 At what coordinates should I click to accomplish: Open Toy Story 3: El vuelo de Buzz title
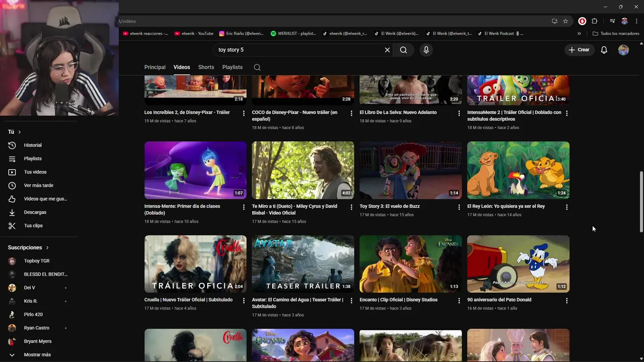(389, 206)
